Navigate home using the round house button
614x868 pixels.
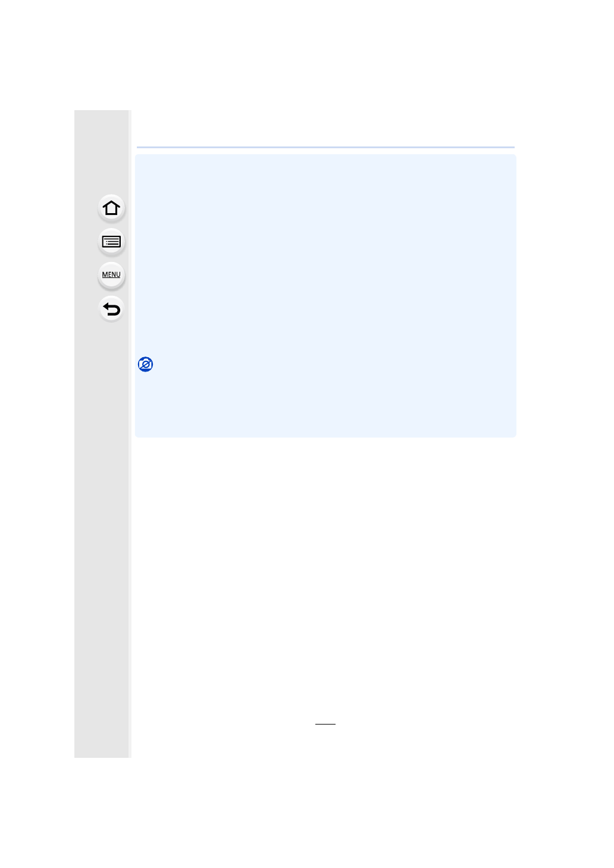[x=111, y=208]
